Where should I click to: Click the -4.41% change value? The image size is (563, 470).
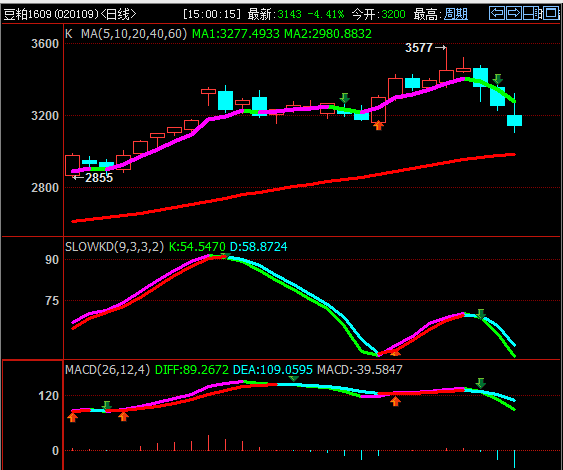326,14
